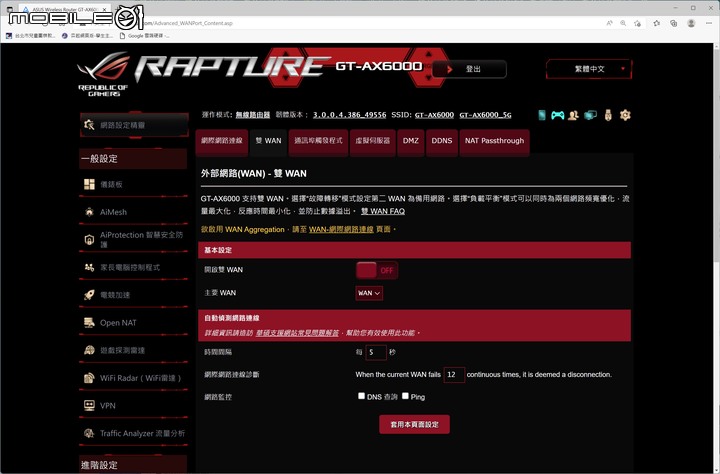Check the Ping checkbox
The height and width of the screenshot is (474, 720).
405,396
